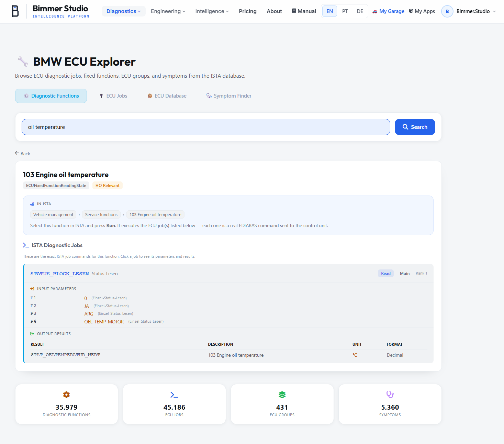
Task: Click the left arrow icon beside Back
Action: [17, 153]
